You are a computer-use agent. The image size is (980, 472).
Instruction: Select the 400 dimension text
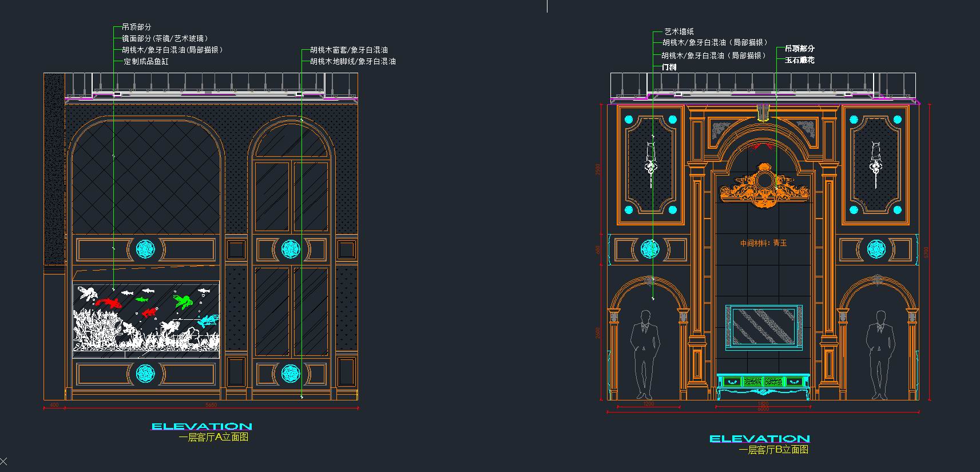coord(54,405)
